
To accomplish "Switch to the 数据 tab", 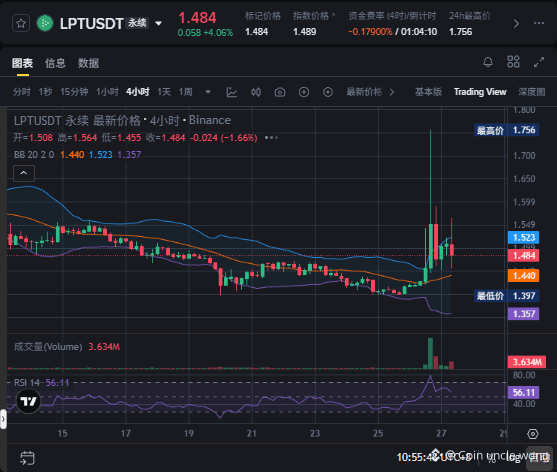I will click(x=88, y=63).
